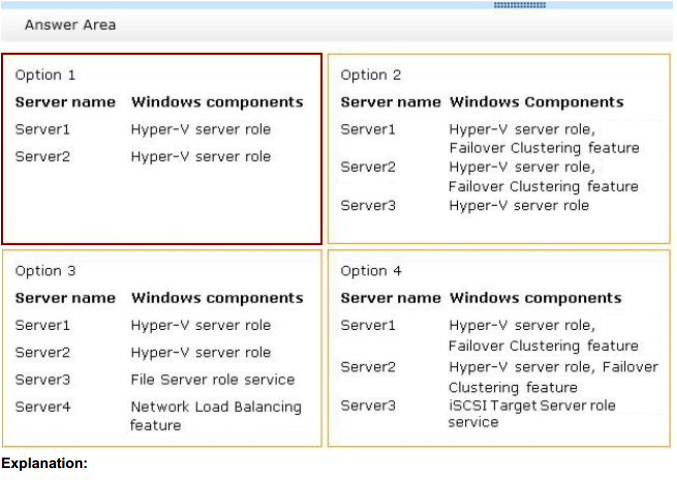Click Server2 in Option 3
The image size is (677, 493).
click(x=42, y=353)
